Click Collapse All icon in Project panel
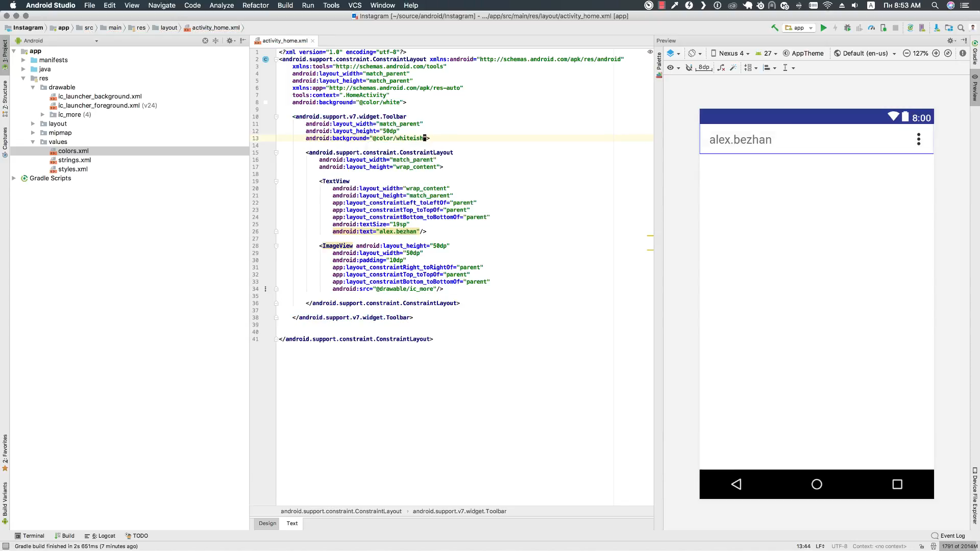This screenshot has height=551, width=980. click(x=215, y=41)
